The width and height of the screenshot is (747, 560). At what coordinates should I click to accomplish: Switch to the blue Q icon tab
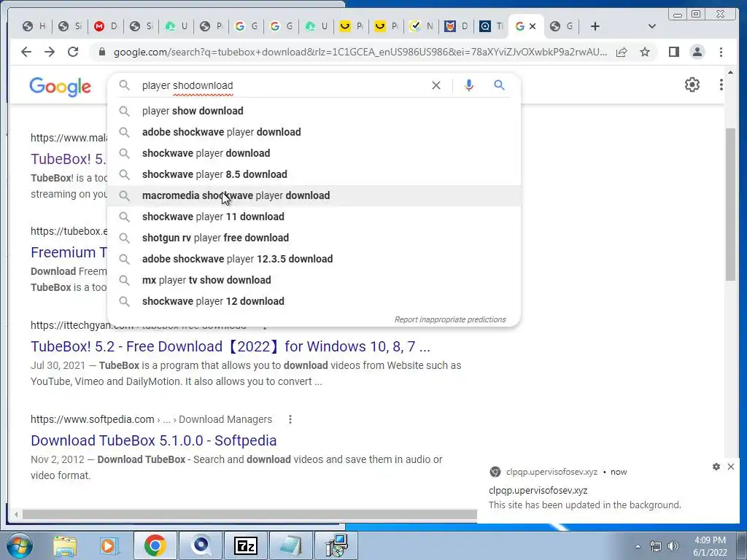coord(491,27)
